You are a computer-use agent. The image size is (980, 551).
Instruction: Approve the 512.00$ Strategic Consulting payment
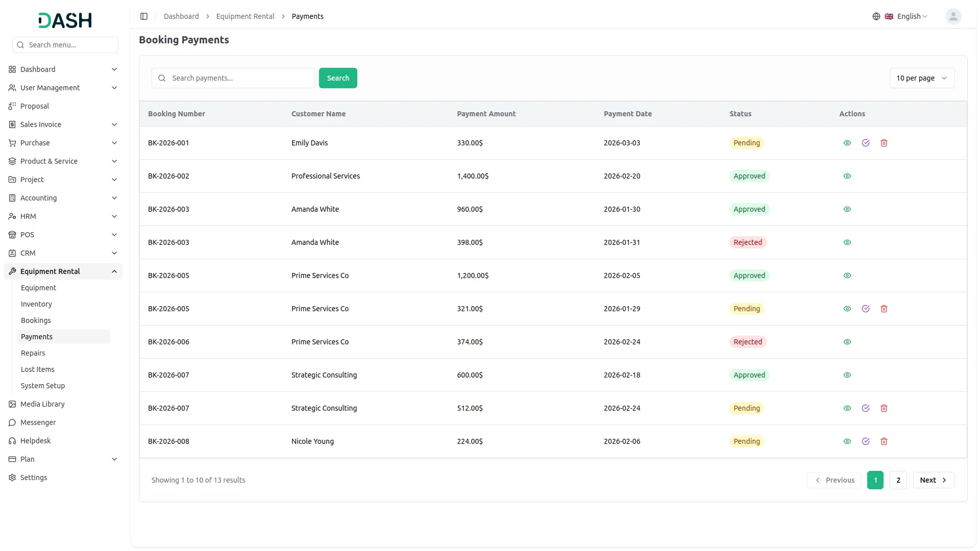(x=865, y=408)
